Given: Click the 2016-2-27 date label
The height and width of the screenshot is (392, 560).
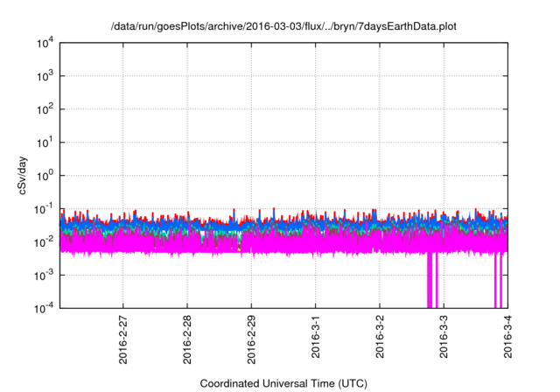Looking at the screenshot, I should coord(122,339).
